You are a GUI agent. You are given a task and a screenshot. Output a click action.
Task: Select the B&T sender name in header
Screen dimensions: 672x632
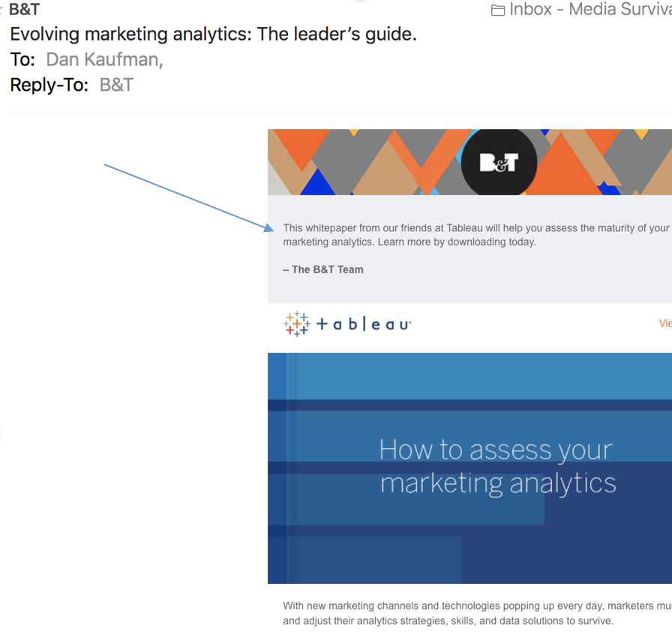point(24,10)
